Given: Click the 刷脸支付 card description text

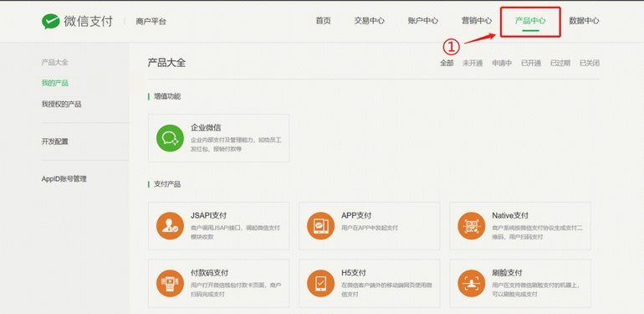Looking at the screenshot, I should pos(536,290).
